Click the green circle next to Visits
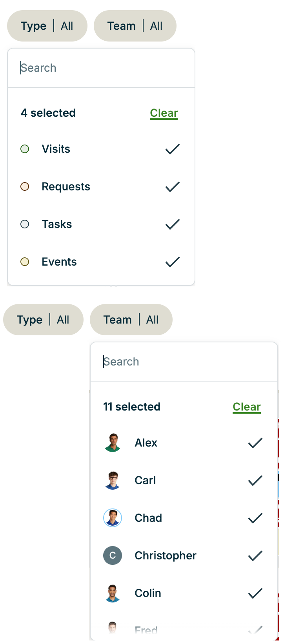 (x=25, y=149)
